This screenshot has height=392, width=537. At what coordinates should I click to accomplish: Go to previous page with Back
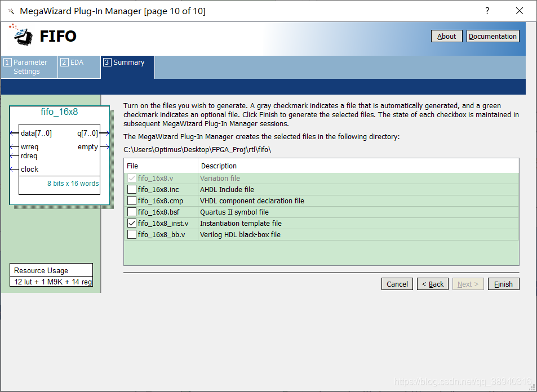pos(433,284)
